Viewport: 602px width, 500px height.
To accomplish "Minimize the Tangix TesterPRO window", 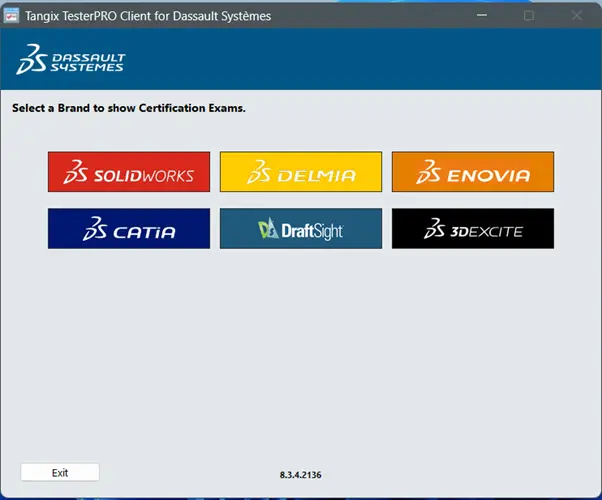I will point(482,15).
